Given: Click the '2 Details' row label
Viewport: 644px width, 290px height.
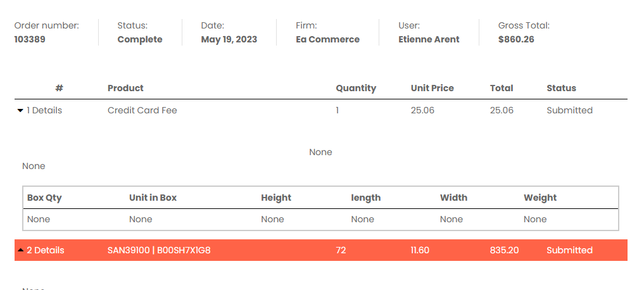Looking at the screenshot, I should (x=45, y=250).
